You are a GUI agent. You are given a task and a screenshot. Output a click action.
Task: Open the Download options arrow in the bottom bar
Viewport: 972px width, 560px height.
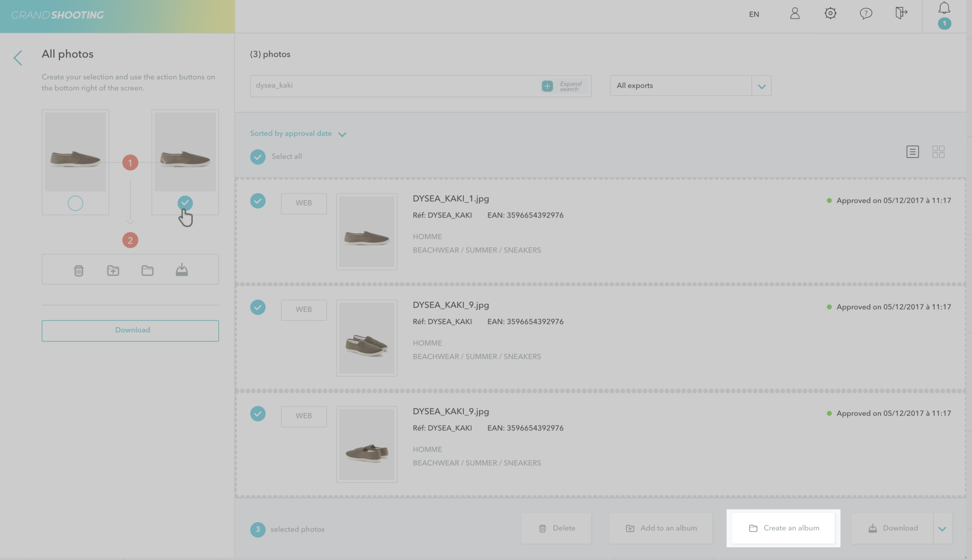pyautogui.click(x=942, y=529)
